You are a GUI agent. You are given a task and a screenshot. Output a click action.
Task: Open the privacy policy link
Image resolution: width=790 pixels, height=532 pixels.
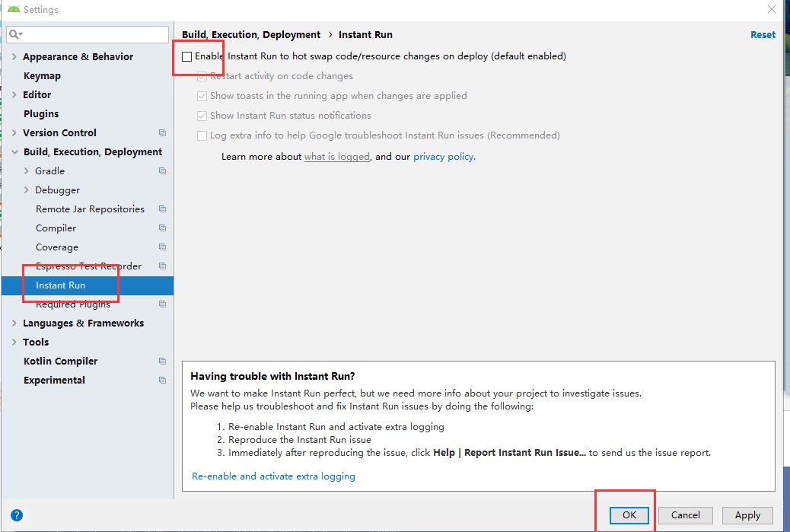(444, 156)
